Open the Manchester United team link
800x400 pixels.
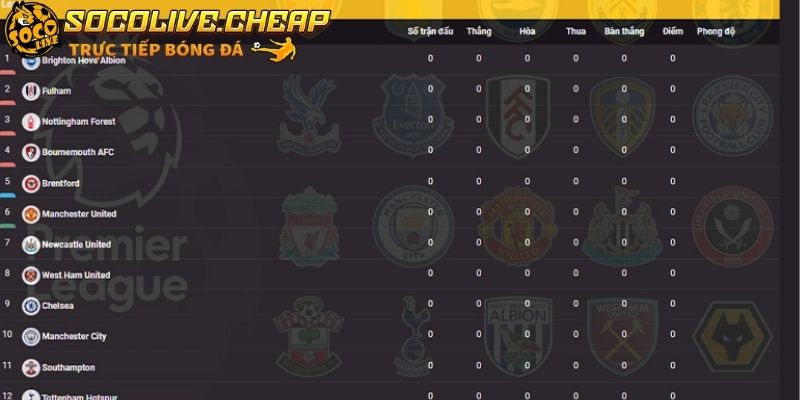pyautogui.click(x=79, y=214)
